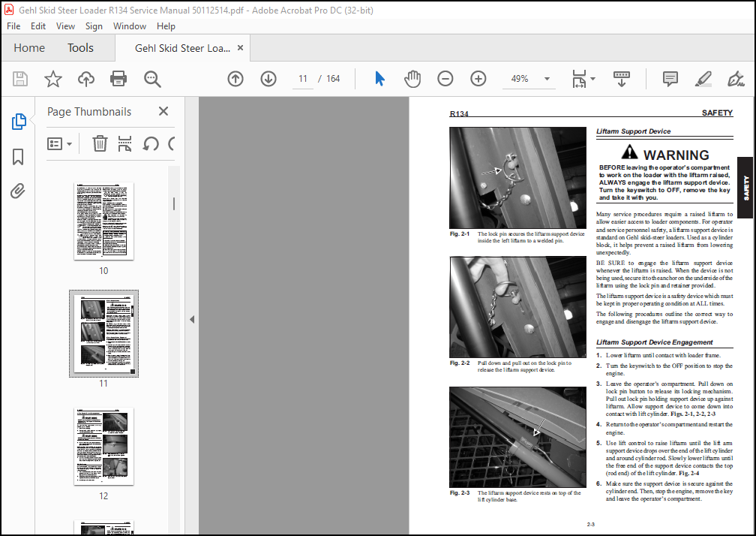Click the Fig. 2-3 lift cylinder photo
The image size is (756, 536).
pos(517,437)
